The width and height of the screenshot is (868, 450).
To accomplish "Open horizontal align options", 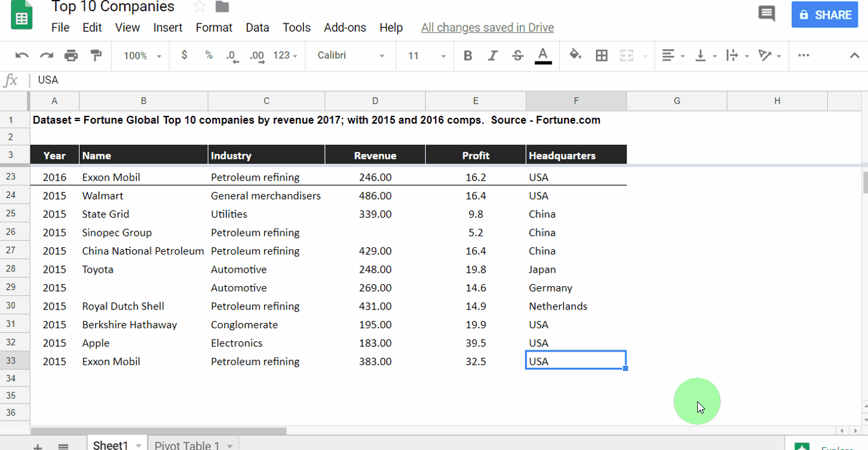I will tap(673, 56).
